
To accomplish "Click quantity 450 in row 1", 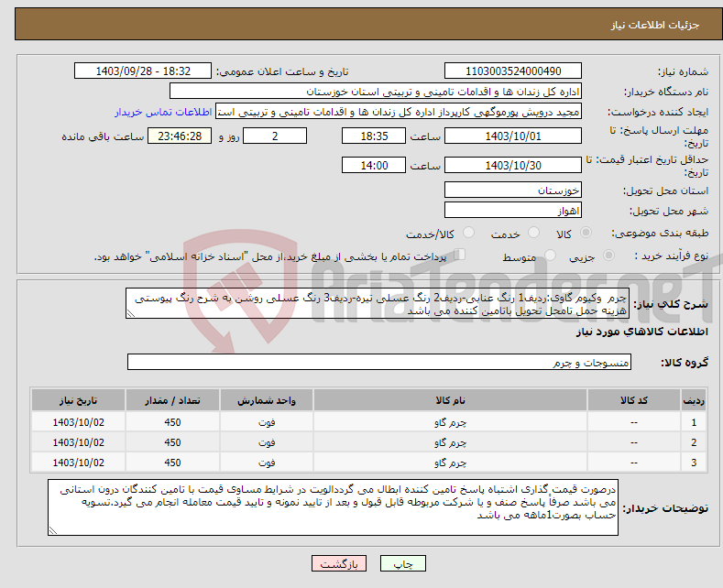I will click(172, 422).
